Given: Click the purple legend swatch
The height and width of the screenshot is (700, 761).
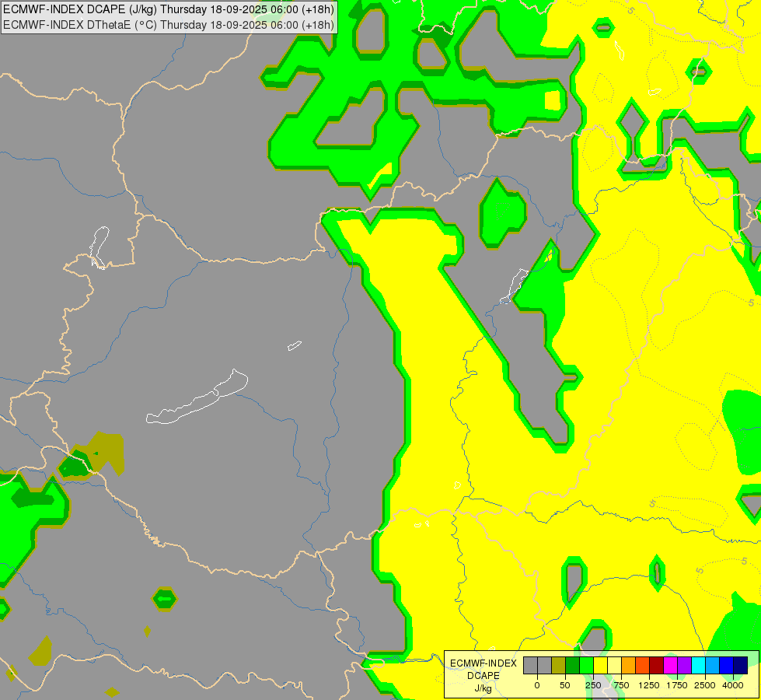Looking at the screenshot, I should (x=686, y=665).
